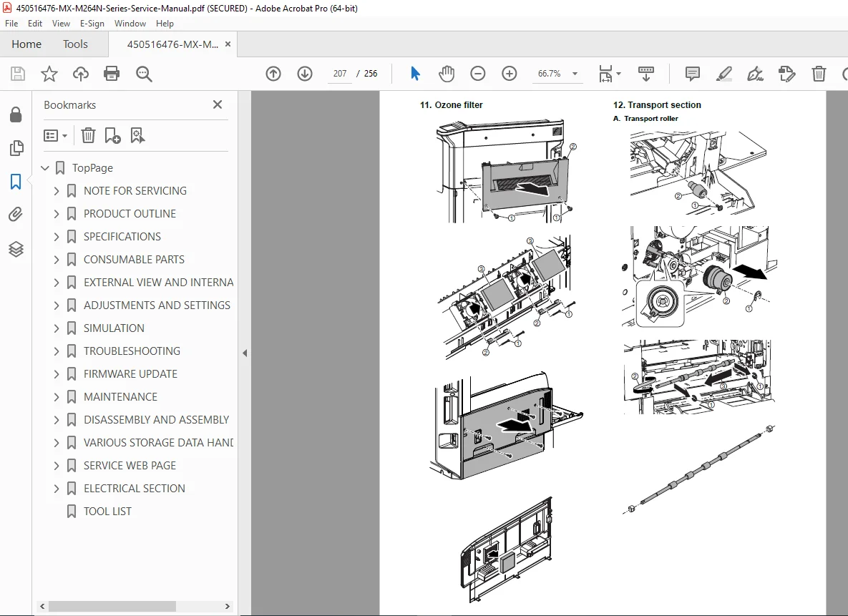Open the Page Thumbnails sidebar panel
This screenshot has height=616, width=848.
click(16, 147)
